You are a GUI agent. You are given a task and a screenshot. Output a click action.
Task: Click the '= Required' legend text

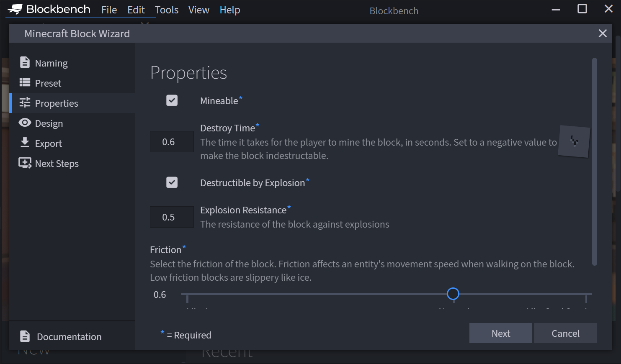[x=189, y=335]
